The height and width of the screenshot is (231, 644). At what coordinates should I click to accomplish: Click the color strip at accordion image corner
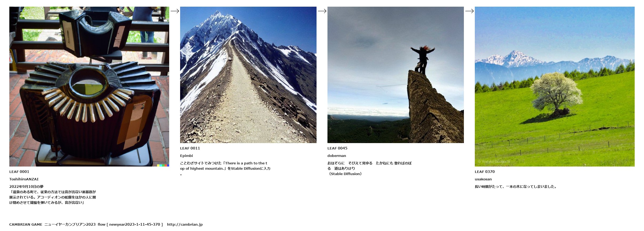coord(163,165)
